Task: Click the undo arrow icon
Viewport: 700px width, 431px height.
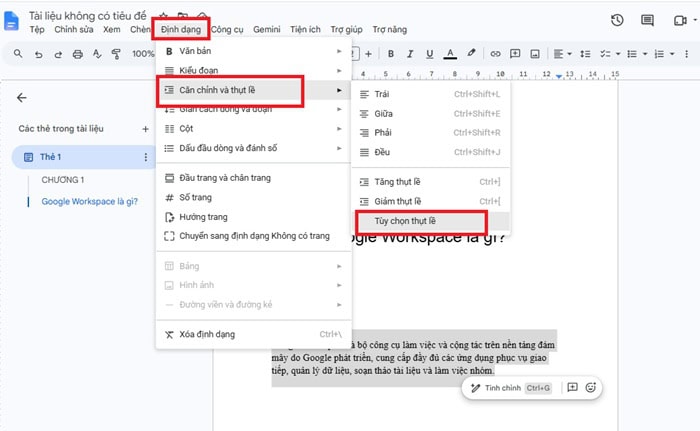Action: [x=39, y=54]
